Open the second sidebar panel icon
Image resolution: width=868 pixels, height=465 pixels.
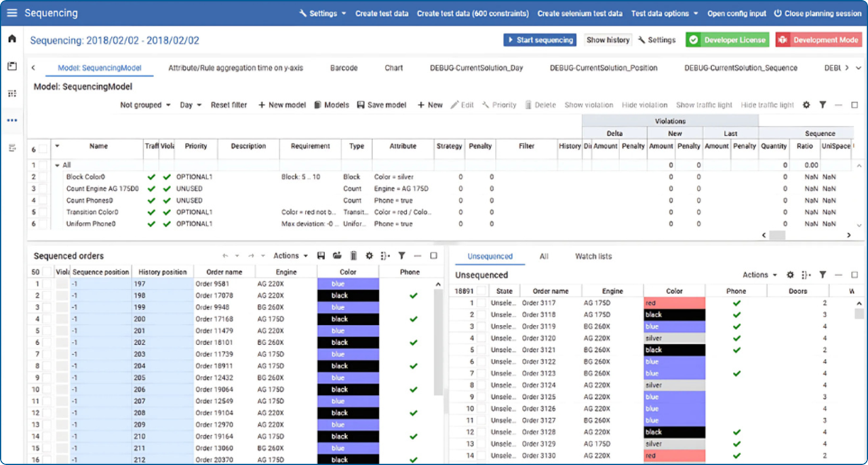(x=12, y=66)
